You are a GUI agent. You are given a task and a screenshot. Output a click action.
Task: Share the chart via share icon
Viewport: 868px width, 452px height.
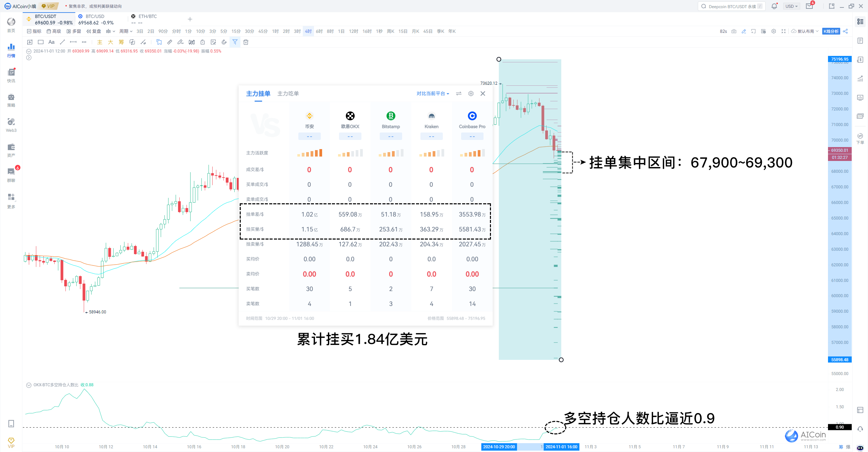tap(846, 31)
